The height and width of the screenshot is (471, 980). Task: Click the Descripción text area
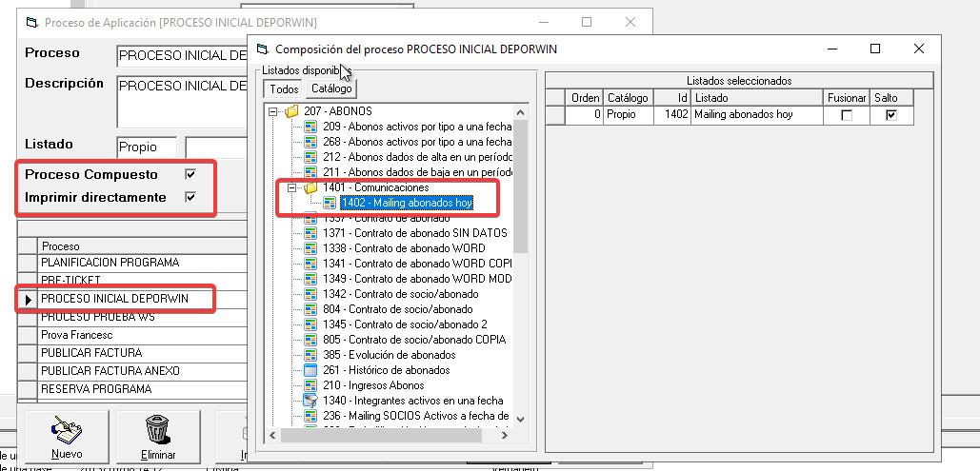coord(182,102)
